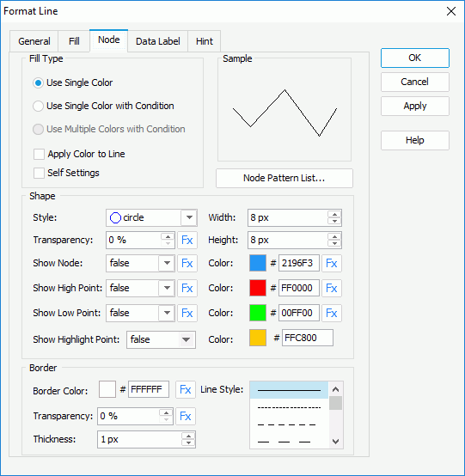
Task: Click the white Border Color swatch
Action: (x=107, y=389)
